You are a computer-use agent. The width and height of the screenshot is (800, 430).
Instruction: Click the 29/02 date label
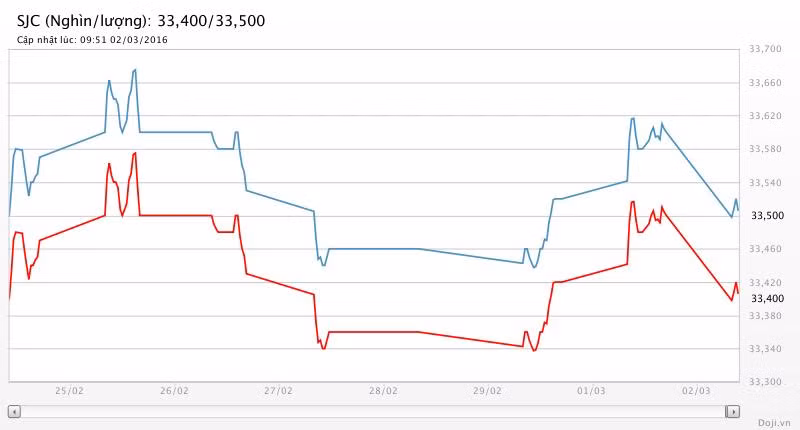(x=487, y=391)
